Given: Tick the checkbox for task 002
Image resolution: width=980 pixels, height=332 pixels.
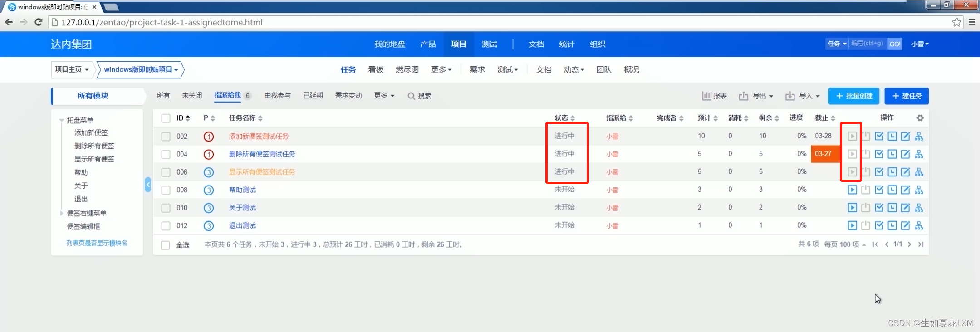Looking at the screenshot, I should 166,137.
